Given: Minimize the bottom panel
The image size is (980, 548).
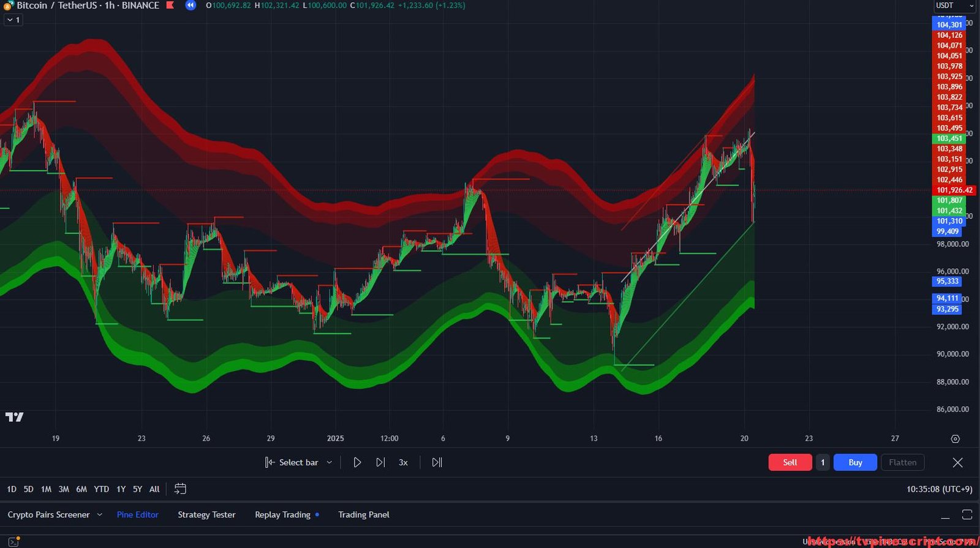Looking at the screenshot, I should 945,515.
